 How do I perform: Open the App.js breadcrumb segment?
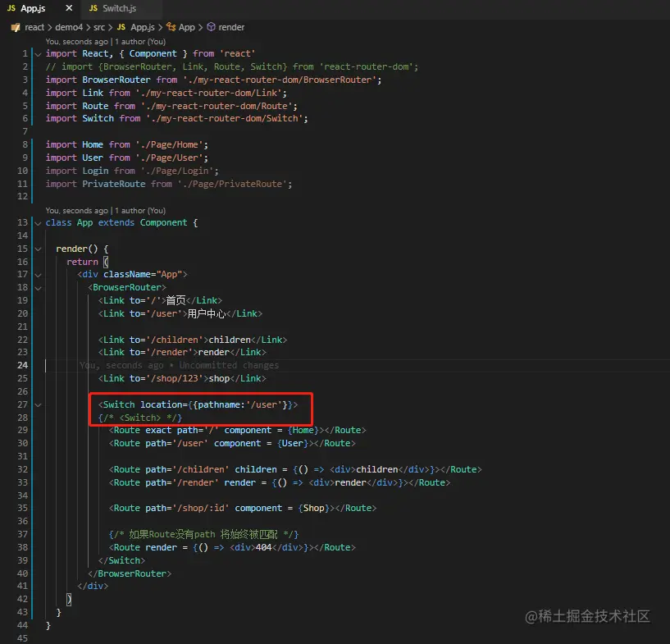pyautogui.click(x=143, y=27)
